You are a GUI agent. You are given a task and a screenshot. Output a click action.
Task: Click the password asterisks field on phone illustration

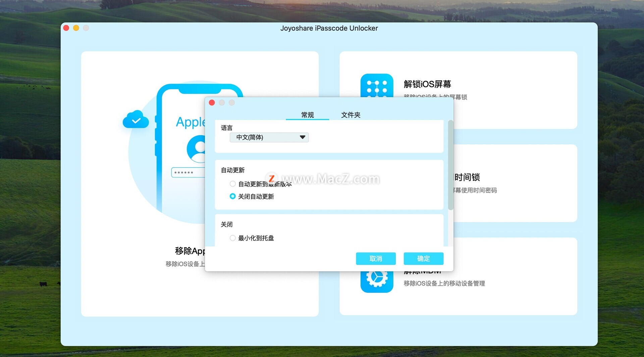pos(188,173)
